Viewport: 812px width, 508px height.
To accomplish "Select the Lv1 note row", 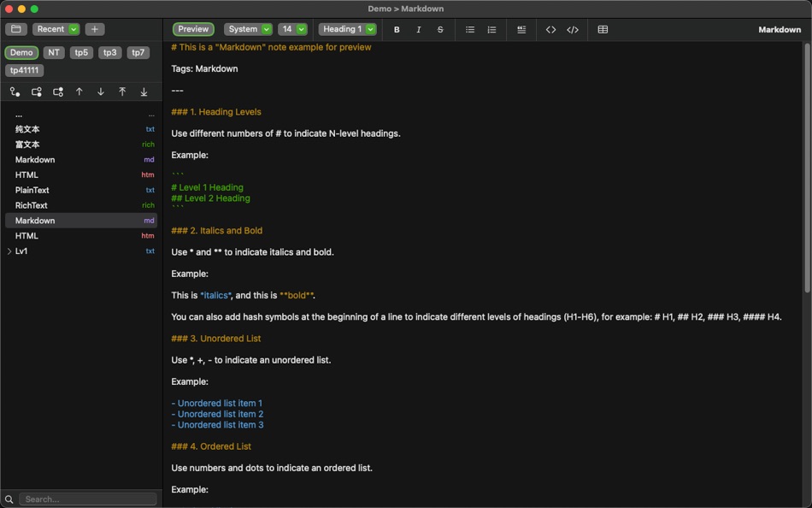I will coord(81,251).
